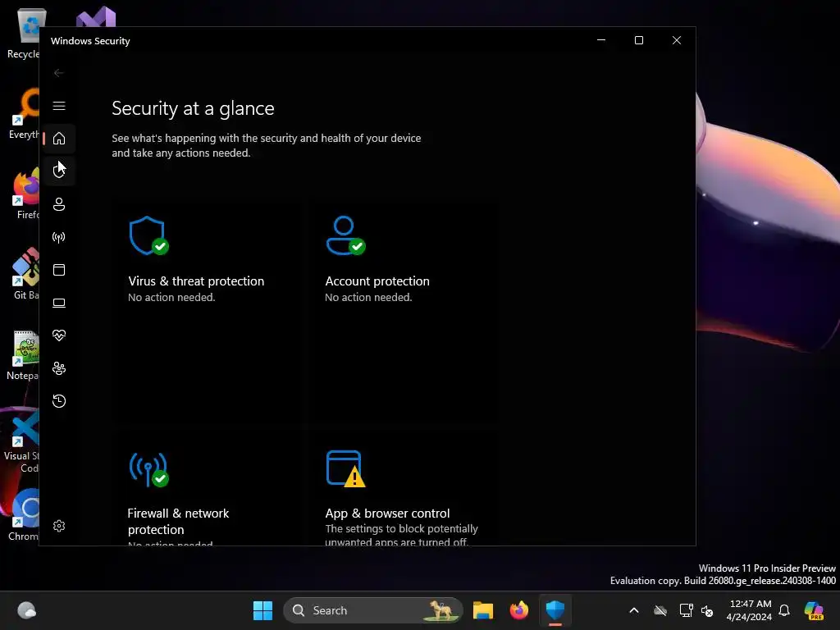The height and width of the screenshot is (630, 840).
Task: Open Protection history sidebar icon
Action: click(x=59, y=400)
